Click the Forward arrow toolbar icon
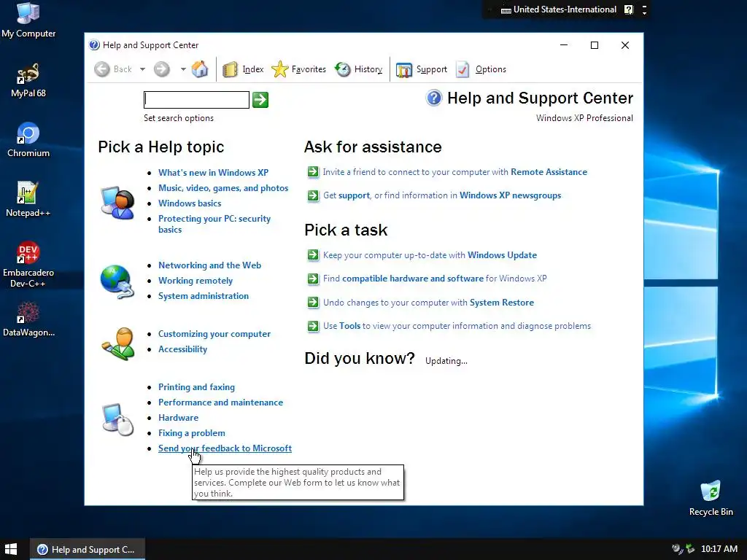The width and height of the screenshot is (747, 560). pos(161,69)
